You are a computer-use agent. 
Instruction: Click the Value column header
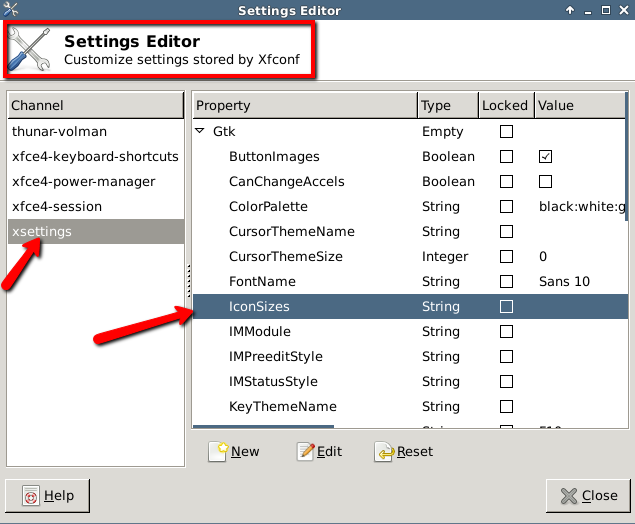tap(581, 105)
